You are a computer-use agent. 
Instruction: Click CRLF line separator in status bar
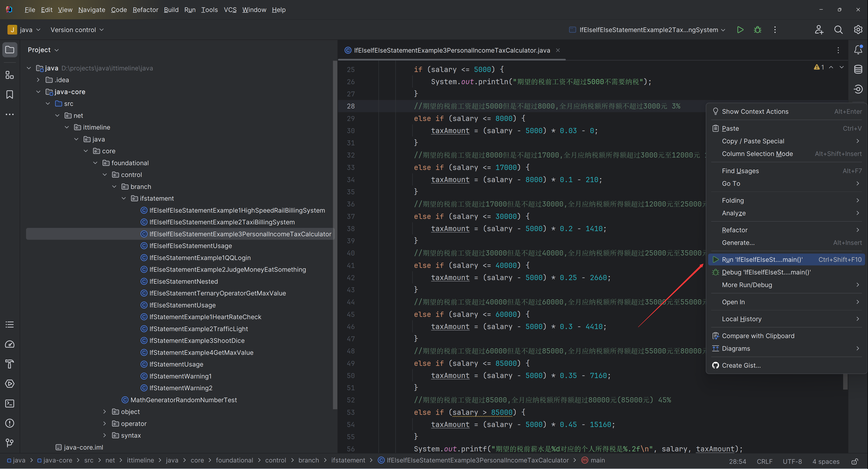pyautogui.click(x=765, y=461)
